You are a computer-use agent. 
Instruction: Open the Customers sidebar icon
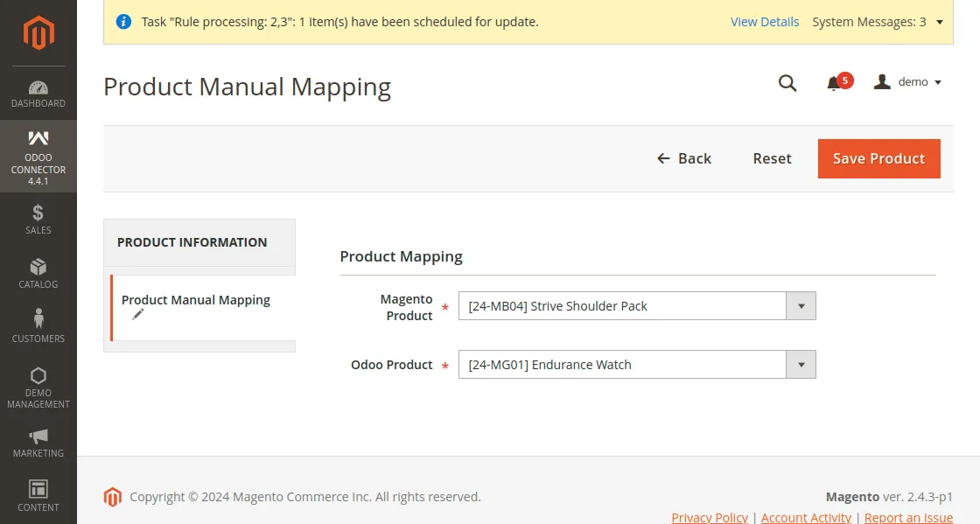pos(38,320)
